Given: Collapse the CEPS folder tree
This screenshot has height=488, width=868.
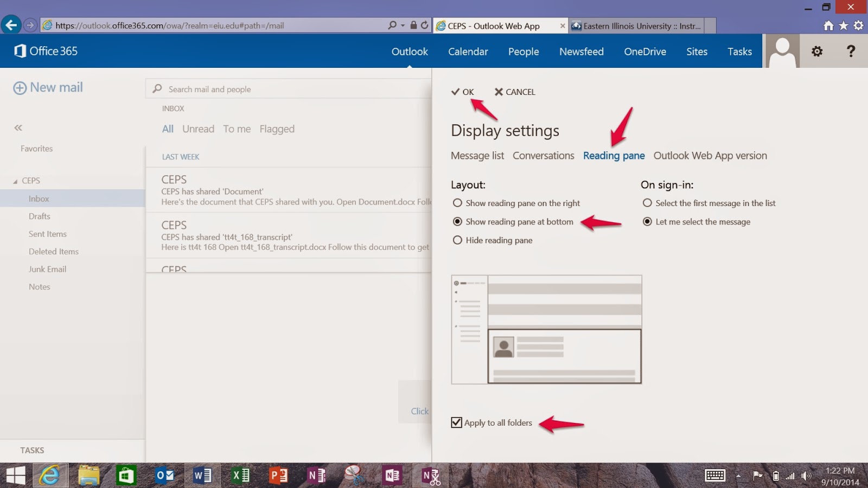Looking at the screenshot, I should 15,182.
